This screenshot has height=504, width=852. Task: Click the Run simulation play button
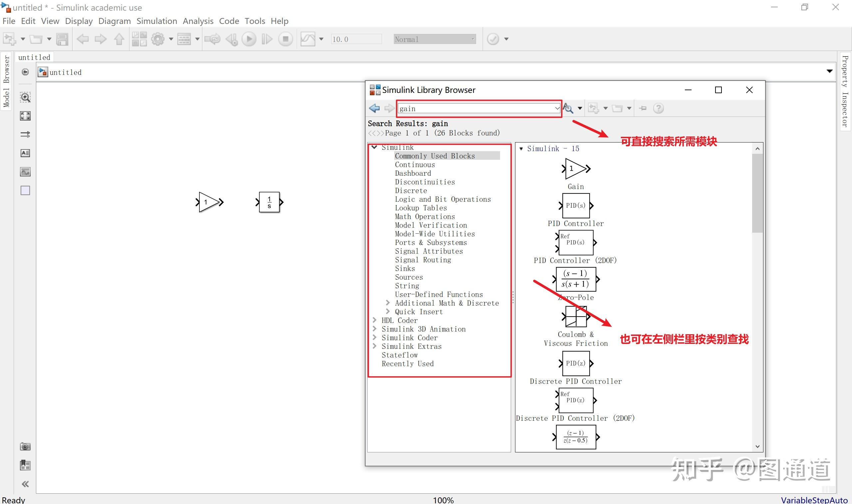[x=249, y=39]
